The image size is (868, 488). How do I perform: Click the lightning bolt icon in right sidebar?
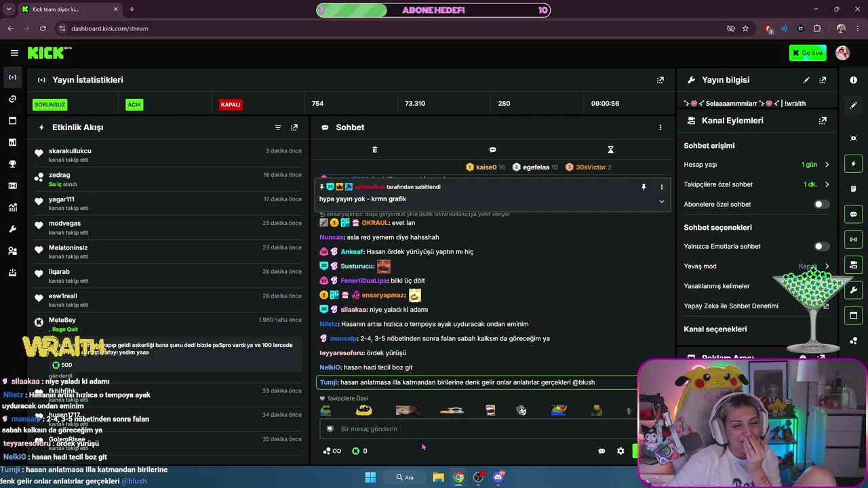[853, 163]
